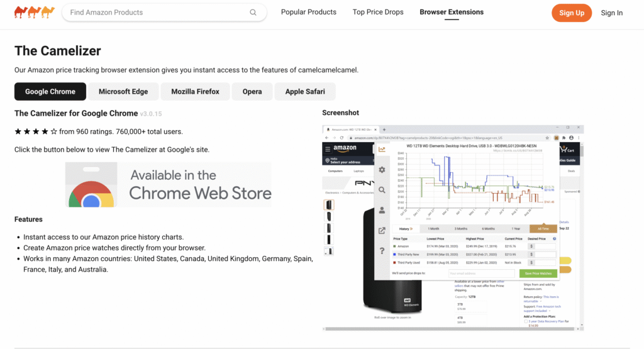Click the bookmark star icon in screenshot
644x349 pixels.
click(x=547, y=138)
